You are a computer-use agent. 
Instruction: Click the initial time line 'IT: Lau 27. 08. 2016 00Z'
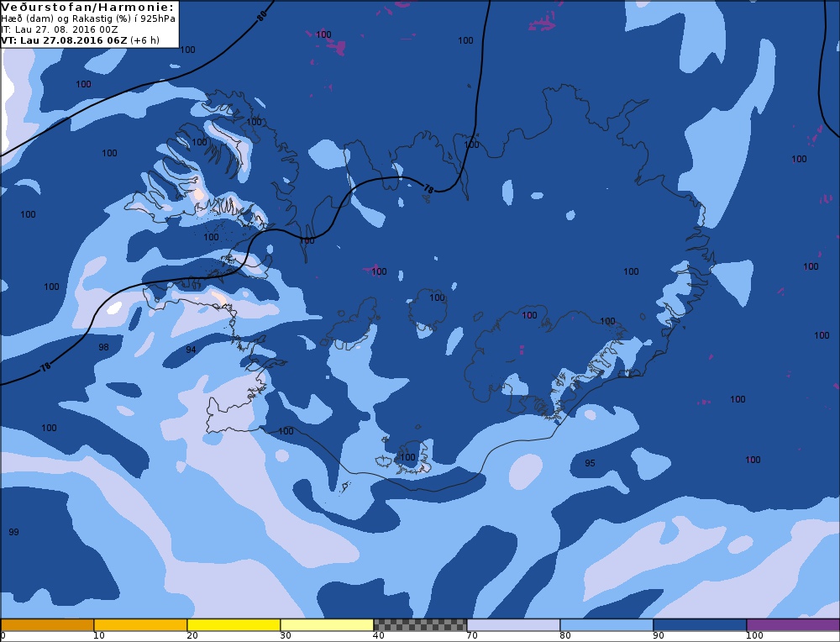pos(60,29)
